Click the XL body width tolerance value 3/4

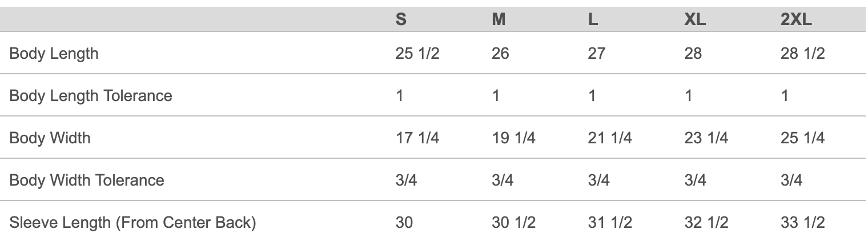(694, 180)
